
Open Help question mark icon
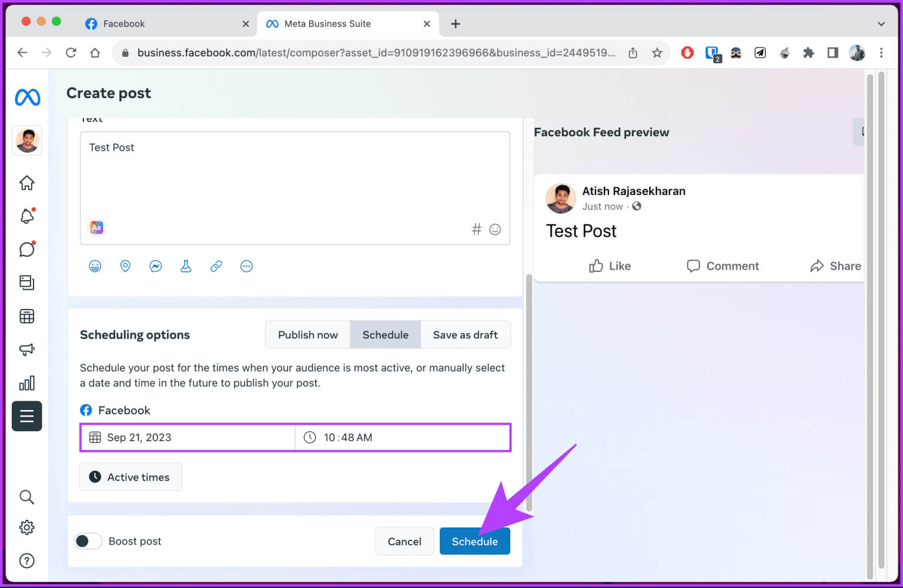[x=27, y=560]
